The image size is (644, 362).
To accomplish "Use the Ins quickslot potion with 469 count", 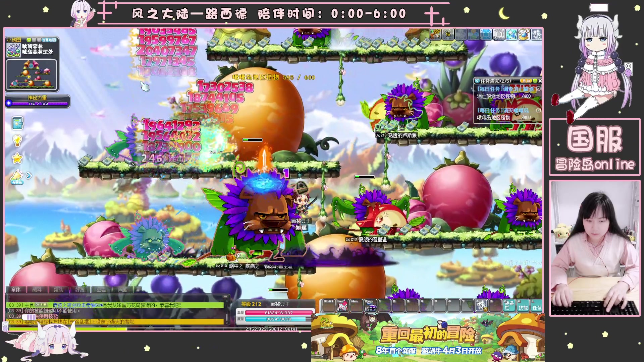I will click(x=342, y=305).
